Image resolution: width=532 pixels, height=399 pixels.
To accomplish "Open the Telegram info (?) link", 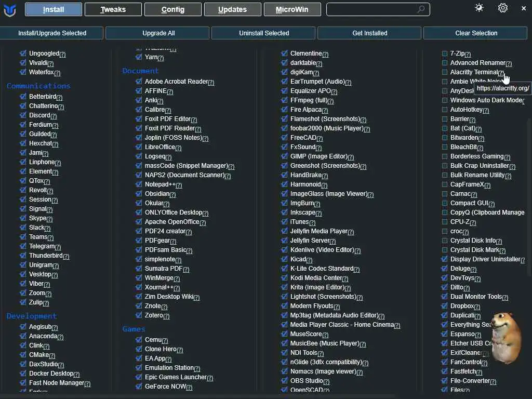I will (58, 247).
